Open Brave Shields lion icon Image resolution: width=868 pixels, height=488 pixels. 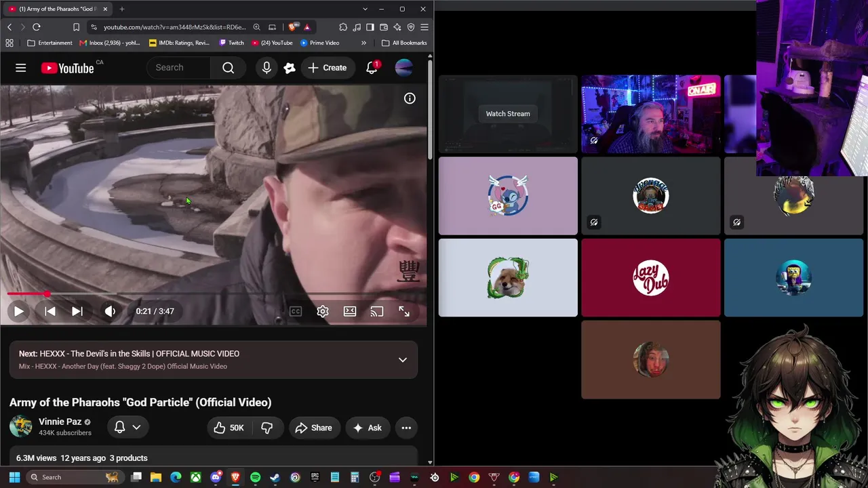(293, 27)
